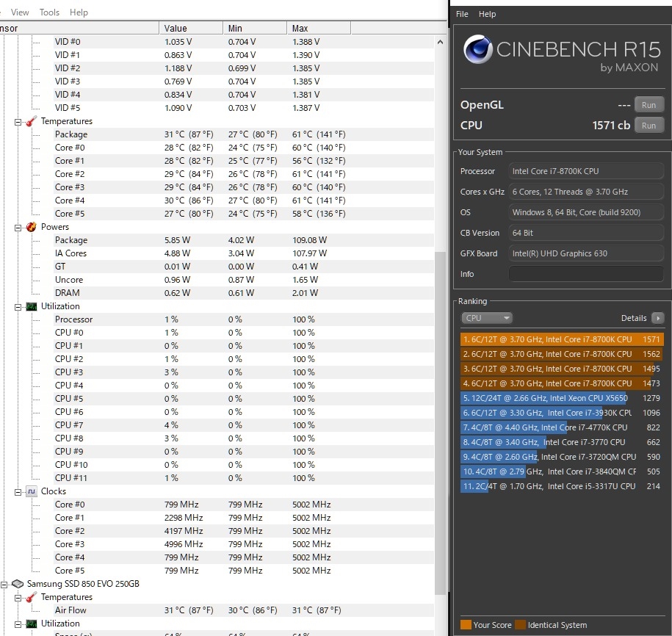The image size is (672, 636).
Task: Click the Info input field in Cinebench
Action: click(x=586, y=274)
